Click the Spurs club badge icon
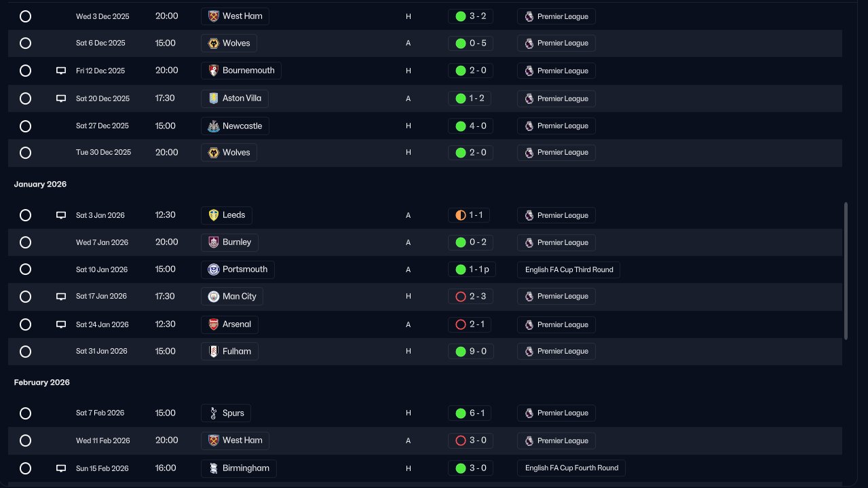The height and width of the screenshot is (488, 868). coord(213,413)
